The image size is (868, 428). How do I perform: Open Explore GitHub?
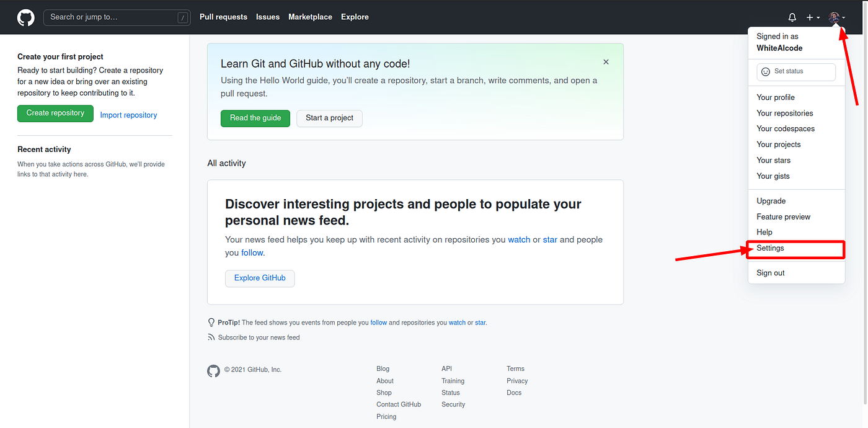point(260,278)
